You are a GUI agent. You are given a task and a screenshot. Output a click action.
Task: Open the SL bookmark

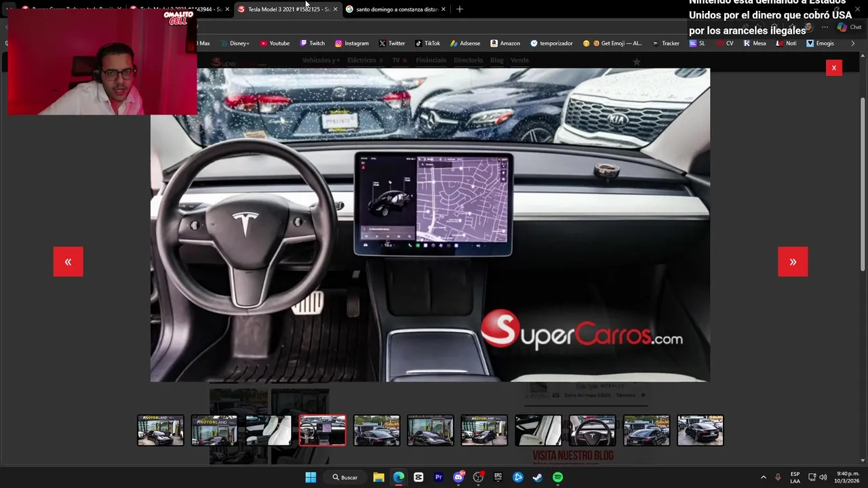[x=697, y=43]
